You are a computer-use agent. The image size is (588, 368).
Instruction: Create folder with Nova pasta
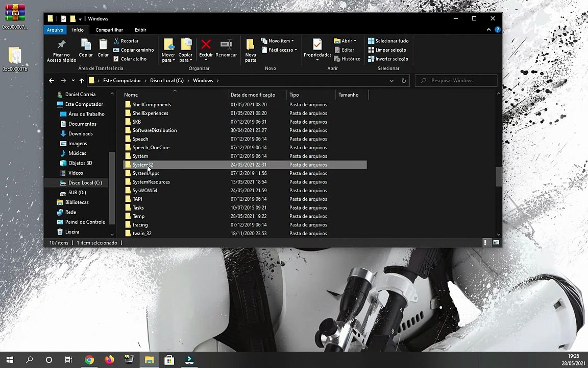tap(251, 51)
